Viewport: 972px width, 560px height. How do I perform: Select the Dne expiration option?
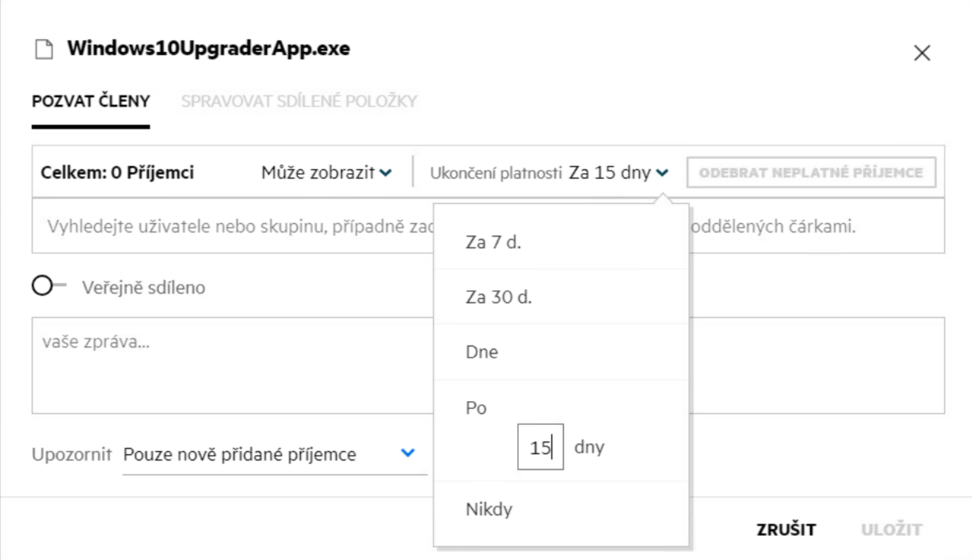482,352
